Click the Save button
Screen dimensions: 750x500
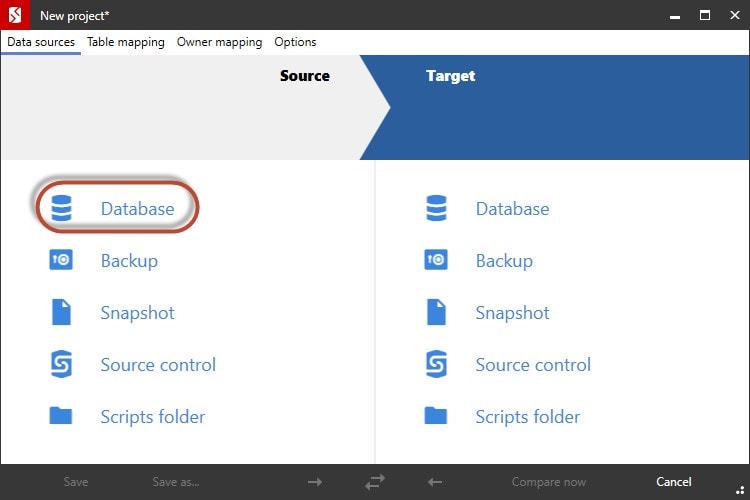pyautogui.click(x=76, y=482)
